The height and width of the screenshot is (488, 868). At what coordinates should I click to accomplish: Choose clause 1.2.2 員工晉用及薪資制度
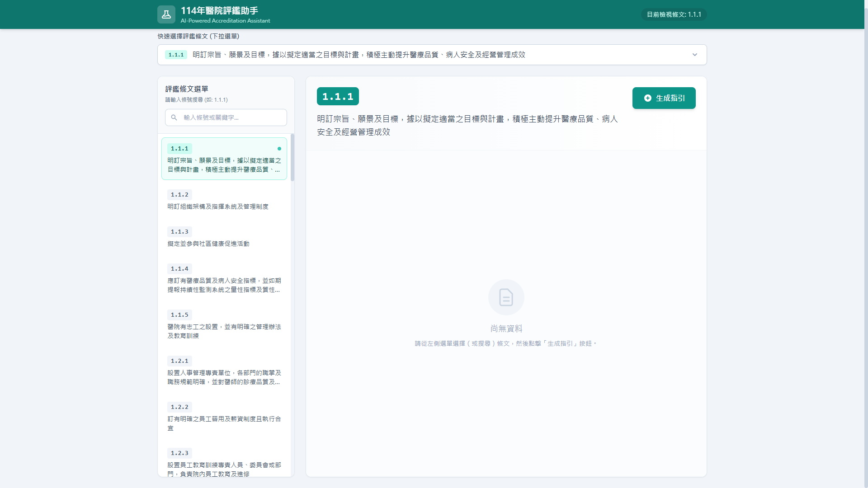point(224,418)
